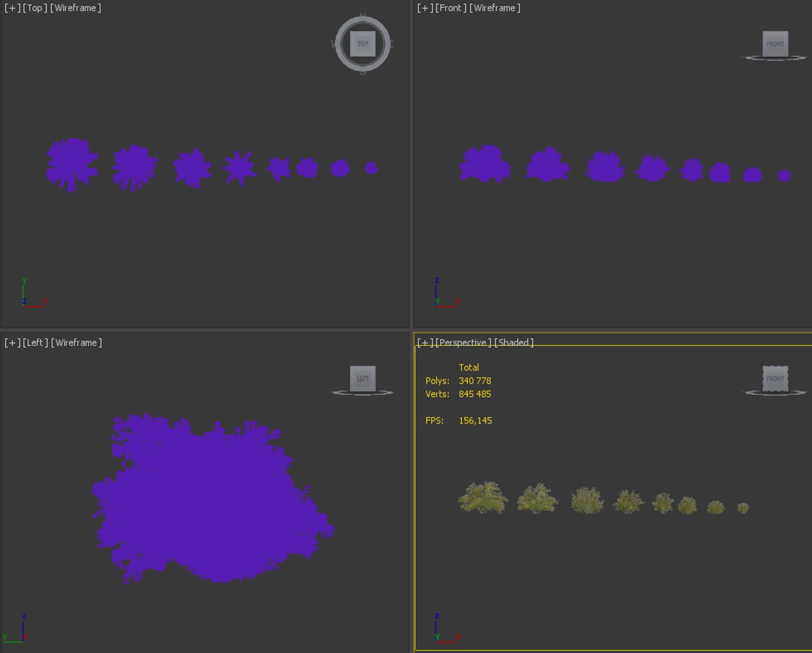The height and width of the screenshot is (653, 812).
Task: Click the LEFT ViewCube in Left viewport
Action: coord(363,378)
